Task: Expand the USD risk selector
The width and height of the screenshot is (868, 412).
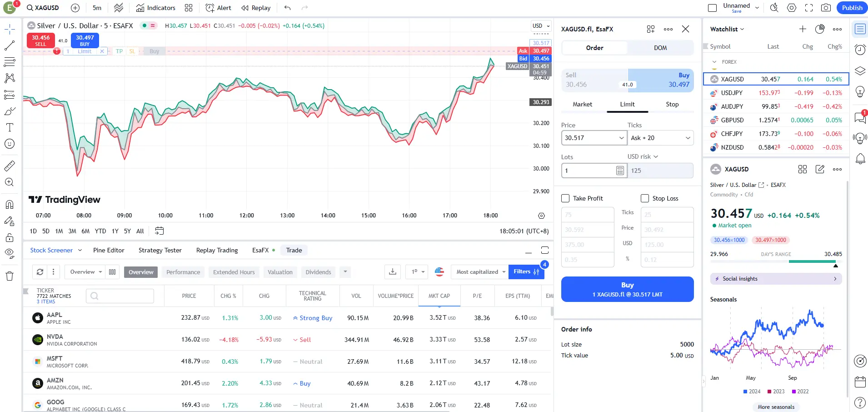Action: coord(643,156)
